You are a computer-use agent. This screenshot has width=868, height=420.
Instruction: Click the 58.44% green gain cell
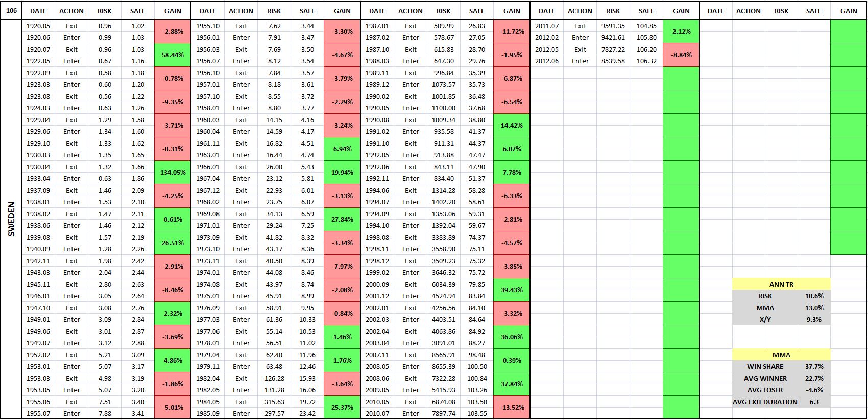point(173,55)
